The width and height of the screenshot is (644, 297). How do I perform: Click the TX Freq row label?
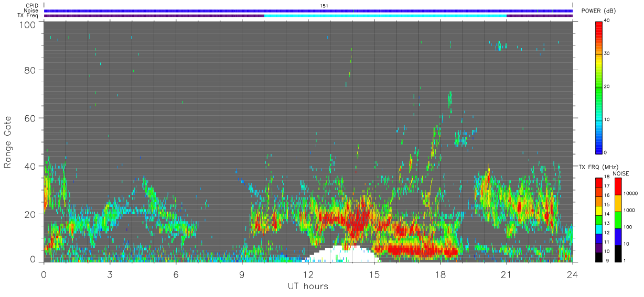coord(28,16)
